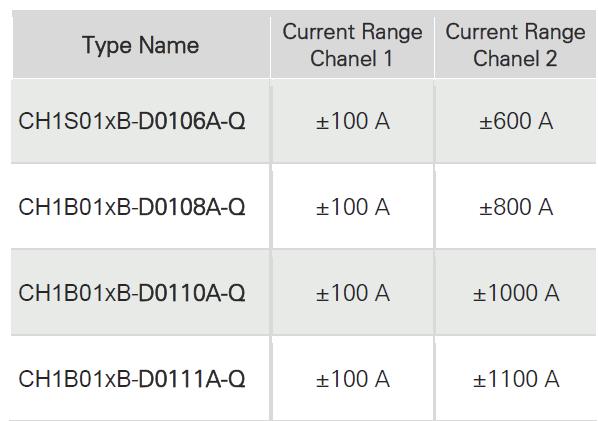The image size is (598, 421).
Task: Click the Type Name column header
Action: click(141, 46)
